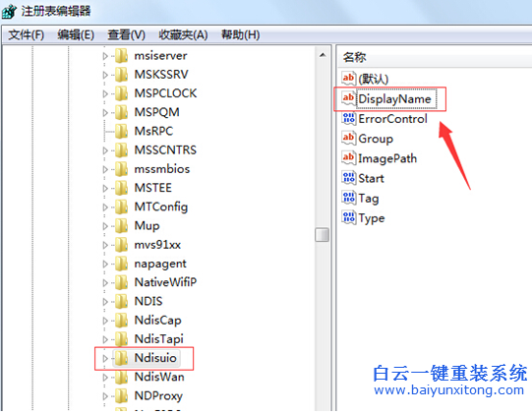532x415 pixels.
Task: Open the 查看(V) menu
Action: 126,34
